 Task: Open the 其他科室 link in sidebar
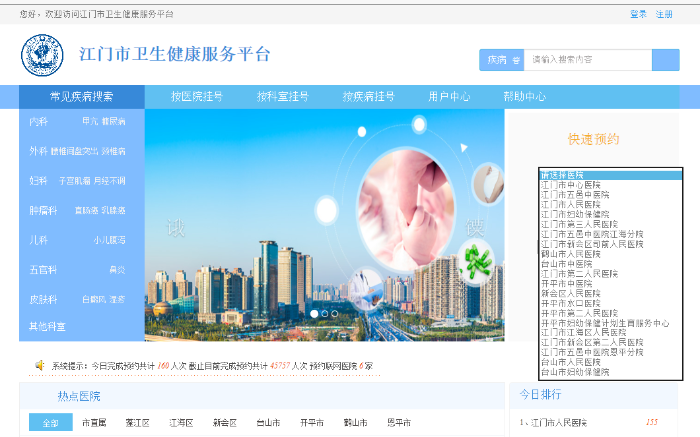click(47, 327)
